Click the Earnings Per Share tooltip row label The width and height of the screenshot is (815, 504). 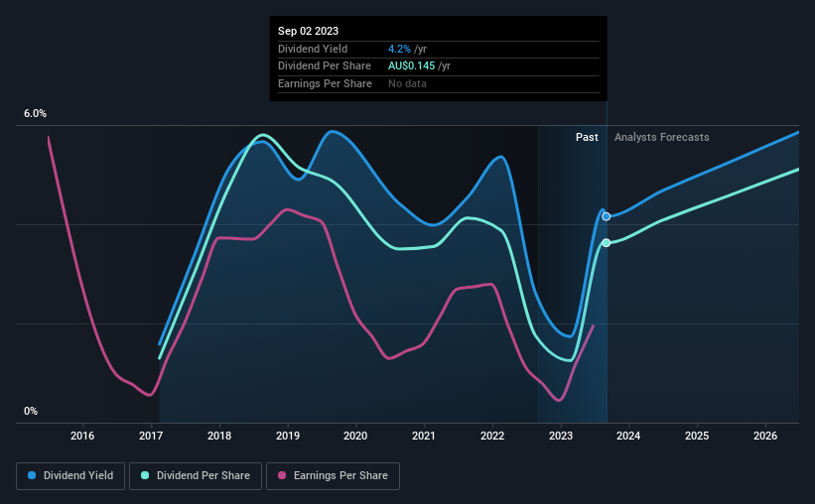[x=325, y=83]
